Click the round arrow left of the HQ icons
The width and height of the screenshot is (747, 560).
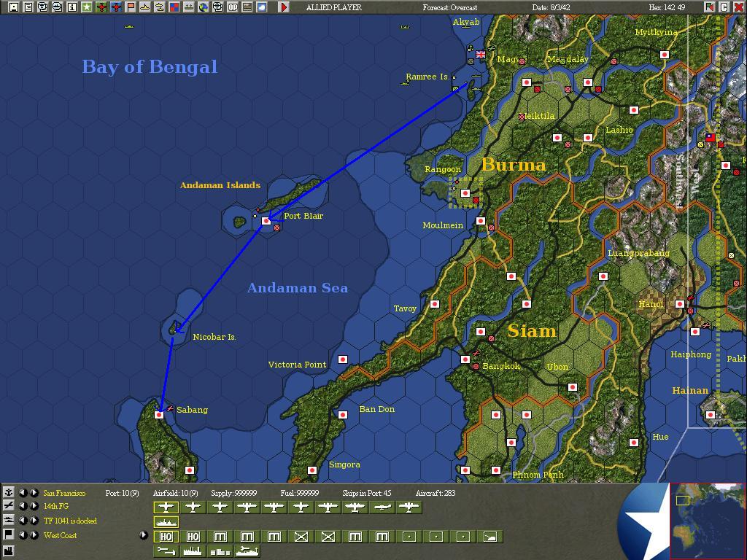pos(144,534)
